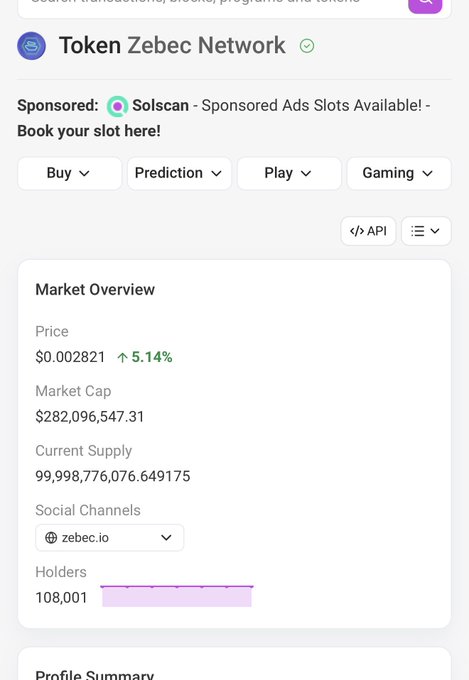Click the green verified checkmark badge

tap(307, 46)
